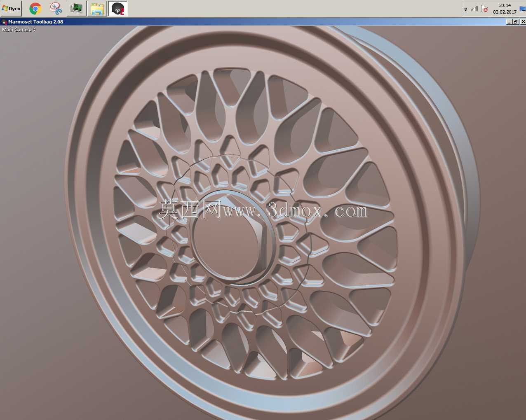This screenshot has width=526, height=420.
Task: Click the network signal tray icon
Action: (x=474, y=9)
